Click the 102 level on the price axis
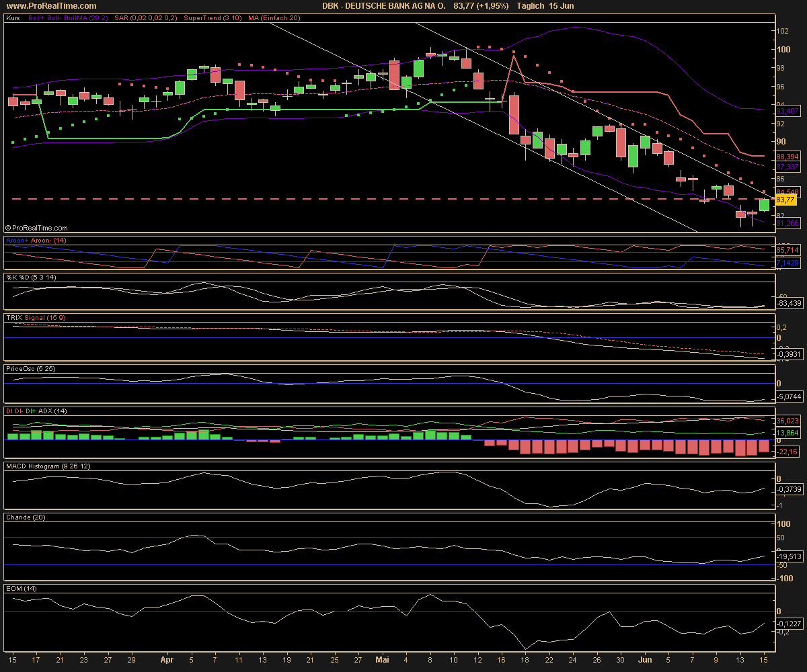 click(783, 31)
